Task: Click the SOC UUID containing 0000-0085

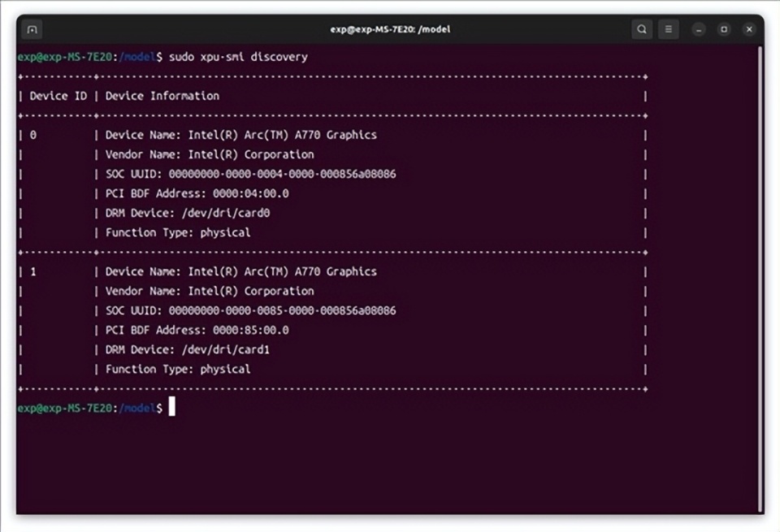Action: [x=251, y=311]
